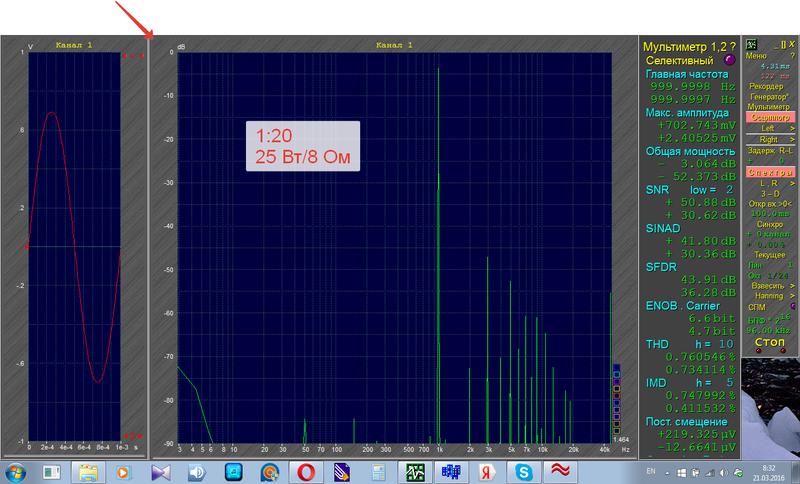This screenshot has width=800, height=484.
Task: Expand the Left channel options
Action: tap(769, 129)
